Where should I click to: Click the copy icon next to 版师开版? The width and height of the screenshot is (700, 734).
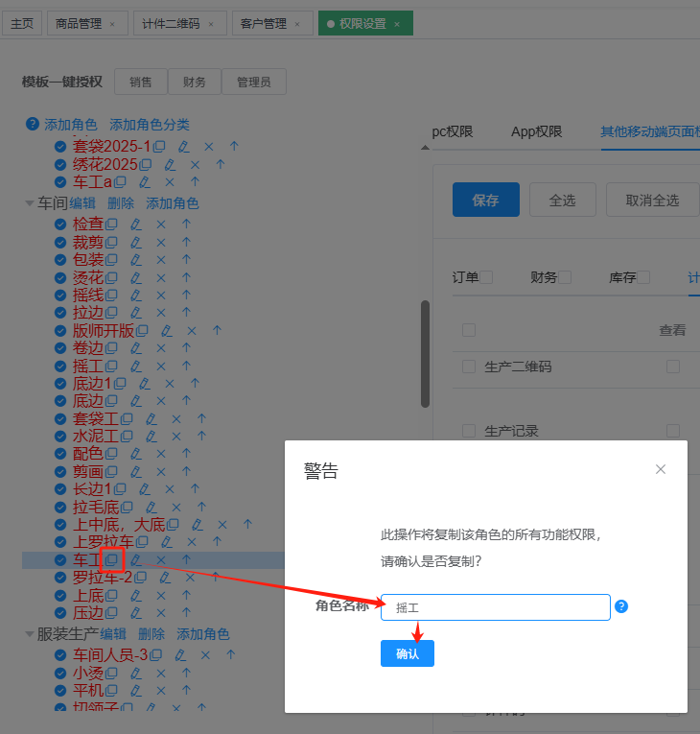tap(142, 330)
